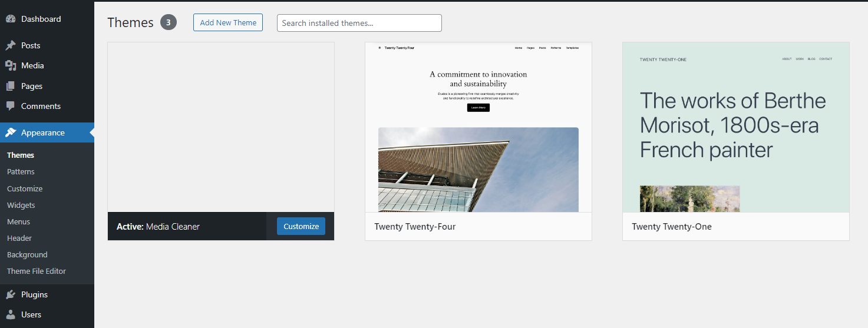Open the Theme File Editor link
868x328 pixels.
pos(37,271)
